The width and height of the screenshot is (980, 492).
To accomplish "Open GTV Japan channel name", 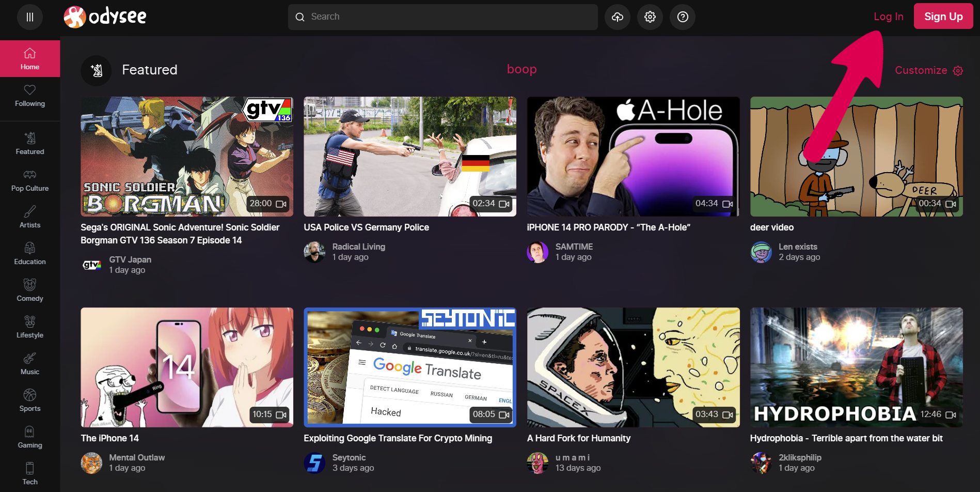I will tap(130, 259).
